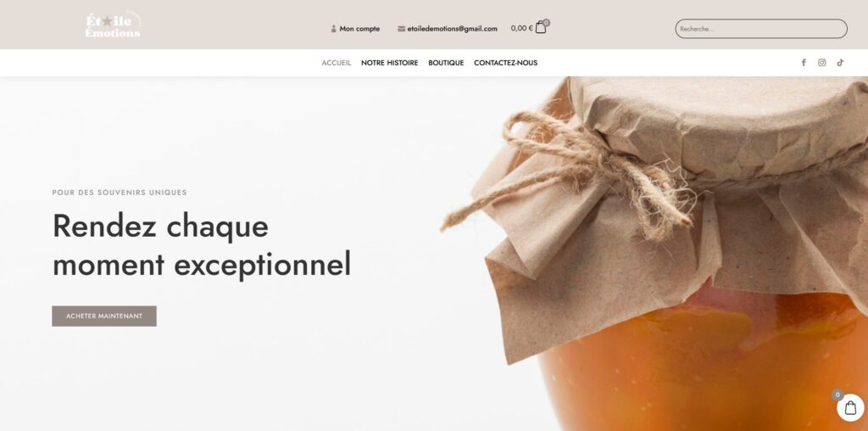Open the floating cart button
The height and width of the screenshot is (431, 868).
[x=850, y=408]
